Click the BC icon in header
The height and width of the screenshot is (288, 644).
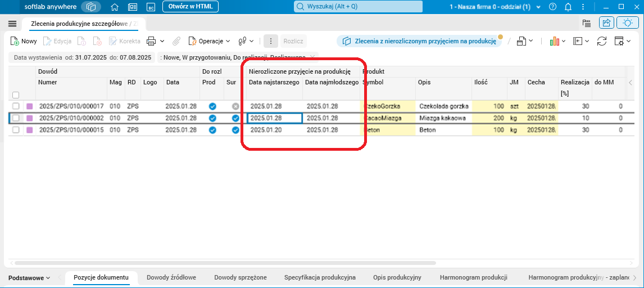pyautogui.click(x=151, y=7)
